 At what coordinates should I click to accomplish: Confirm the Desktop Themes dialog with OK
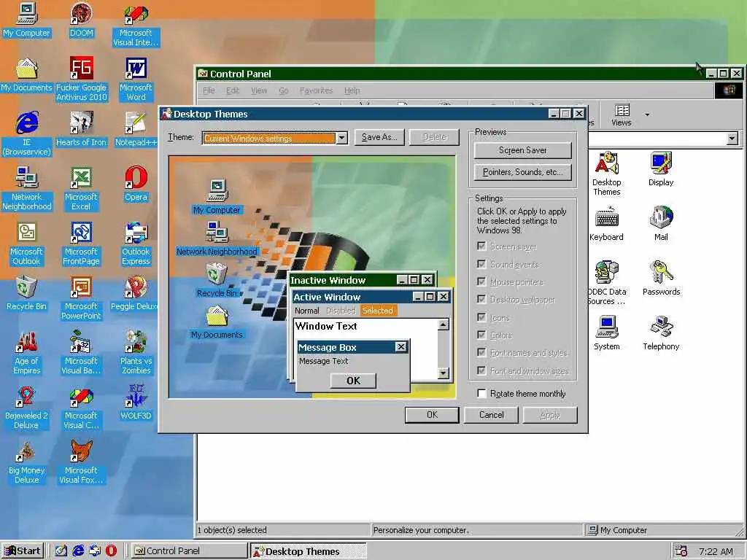tap(432, 415)
